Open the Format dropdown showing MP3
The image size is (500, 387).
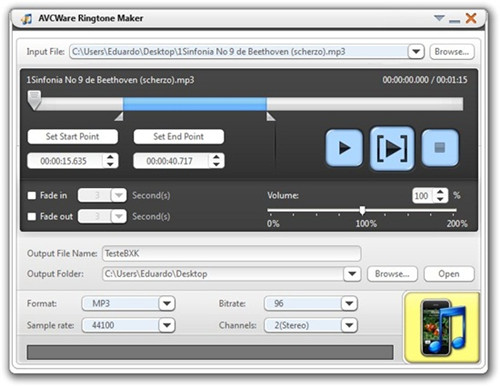[x=167, y=303]
